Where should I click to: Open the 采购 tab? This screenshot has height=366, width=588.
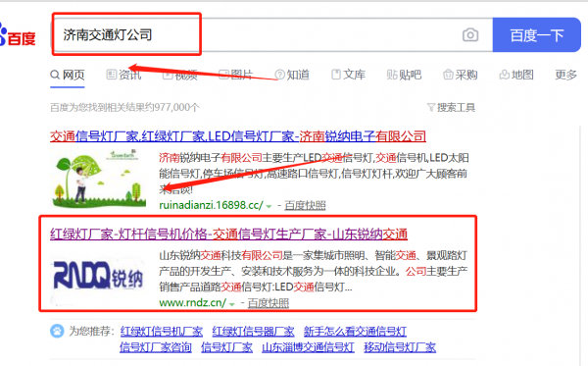click(x=461, y=75)
